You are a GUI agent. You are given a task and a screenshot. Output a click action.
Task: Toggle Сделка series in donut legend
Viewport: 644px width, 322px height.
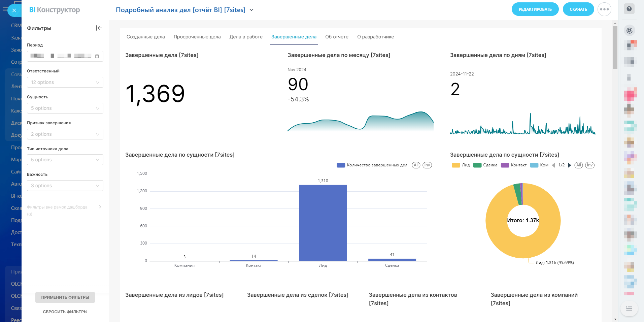tap(485, 165)
